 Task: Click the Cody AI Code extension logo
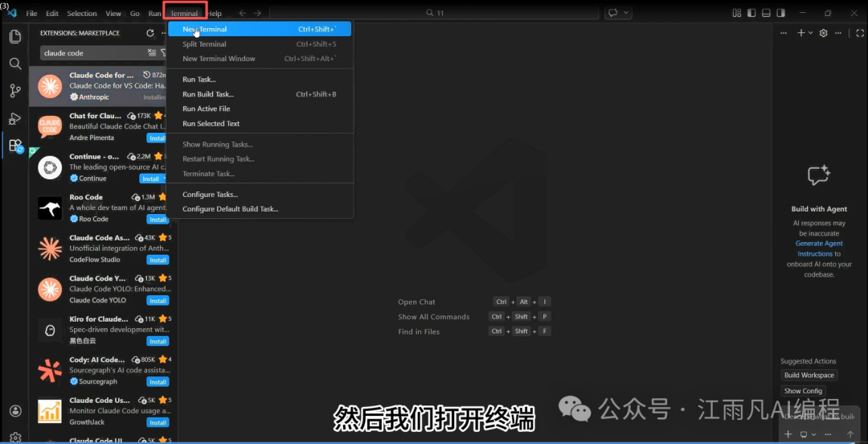tap(49, 371)
